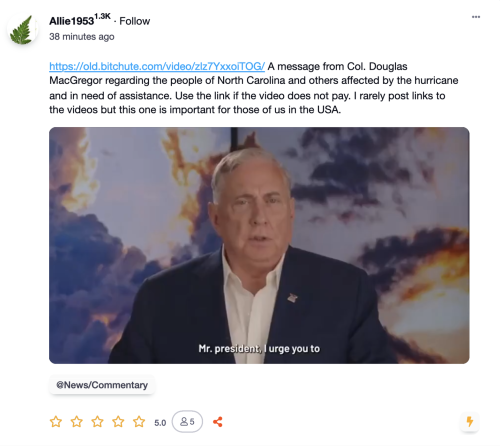Open the @News/Commentary tag
Image resolution: width=500 pixels, height=446 pixels.
pyautogui.click(x=102, y=385)
